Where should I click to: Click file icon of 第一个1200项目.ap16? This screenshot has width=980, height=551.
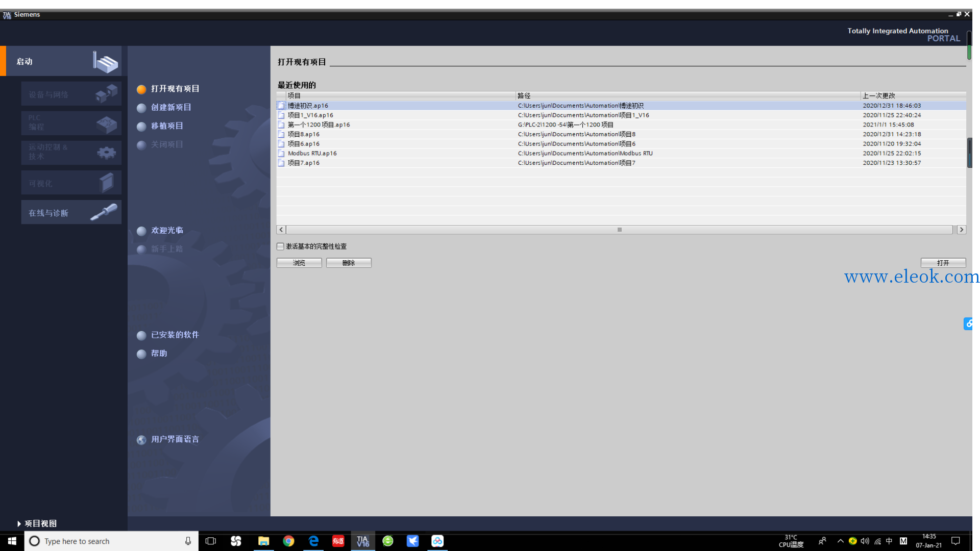[x=281, y=124]
